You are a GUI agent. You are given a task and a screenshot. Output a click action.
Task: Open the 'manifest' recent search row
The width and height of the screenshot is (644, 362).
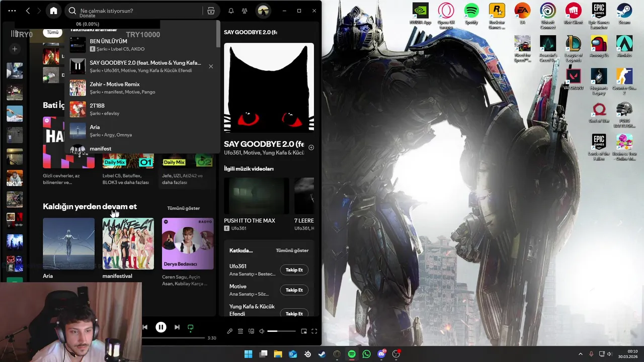[x=142, y=149]
